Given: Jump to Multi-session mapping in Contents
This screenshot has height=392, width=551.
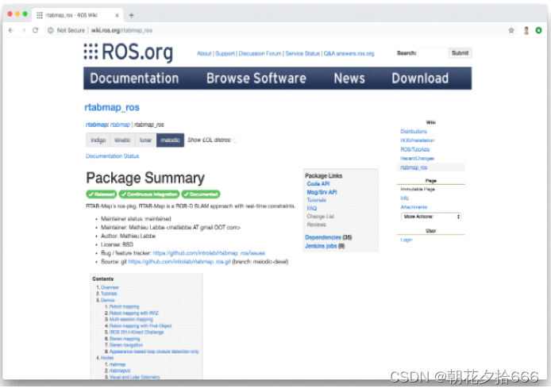Looking at the screenshot, I should 131,319.
